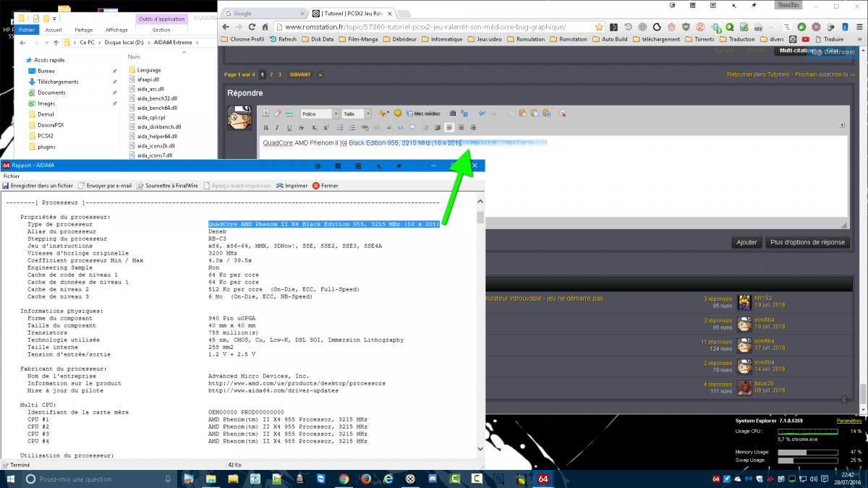This screenshot has width=868, height=488.
Task: Click the undo arrow in reply editor
Action: pos(480,114)
